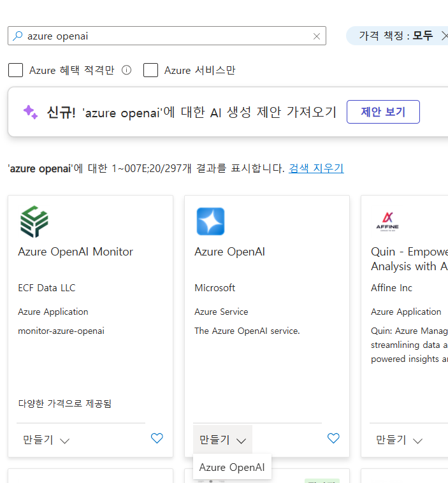Select the ECF Data LLC publisher text
Image resolution: width=448 pixels, height=483 pixels.
47,288
